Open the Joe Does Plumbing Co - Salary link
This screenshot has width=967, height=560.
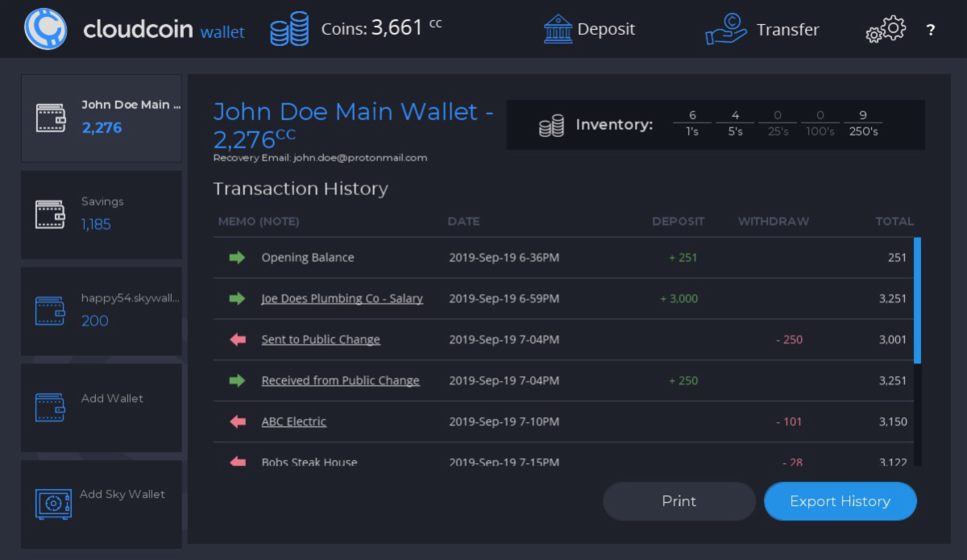click(x=342, y=299)
